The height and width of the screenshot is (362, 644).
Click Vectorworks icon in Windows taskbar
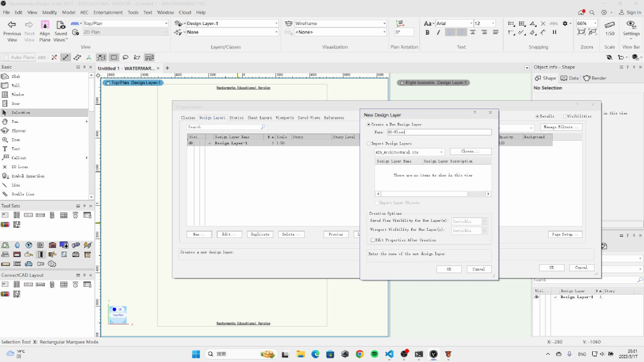coord(434,354)
